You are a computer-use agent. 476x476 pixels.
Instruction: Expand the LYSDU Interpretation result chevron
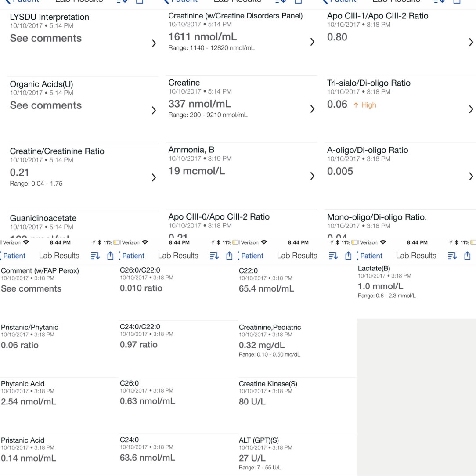pos(154,43)
